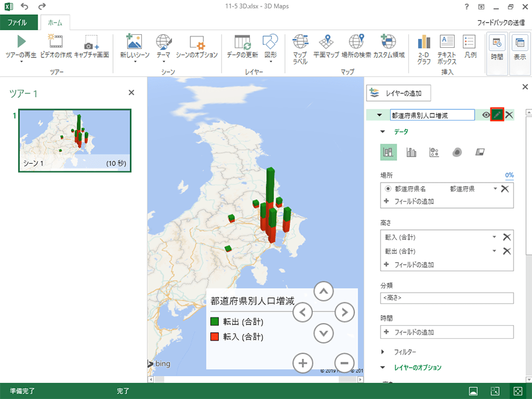The width and height of the screenshot is (532, 399).
Task: Click the レイヤーの追加 button
Action: (399, 93)
